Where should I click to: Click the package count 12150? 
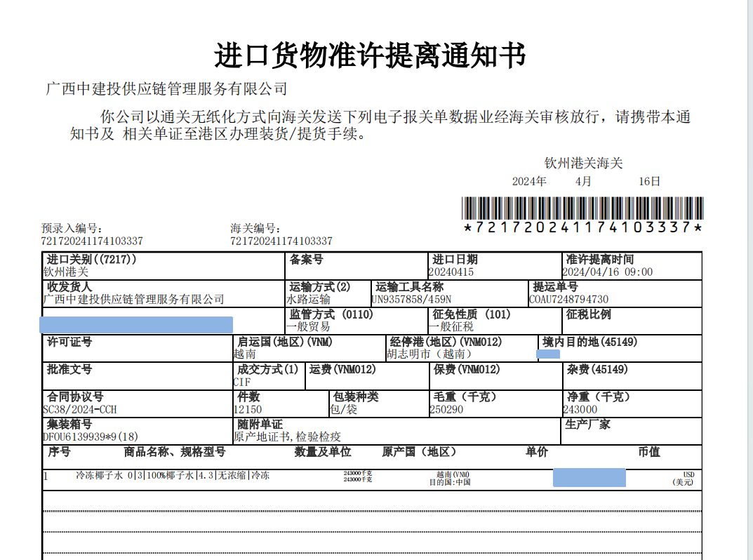coord(247,409)
